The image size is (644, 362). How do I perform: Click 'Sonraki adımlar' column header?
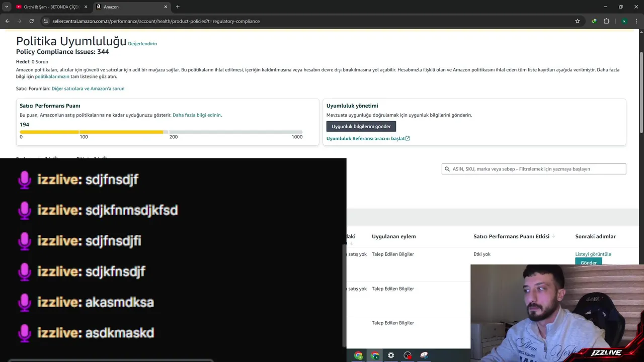[x=595, y=236]
